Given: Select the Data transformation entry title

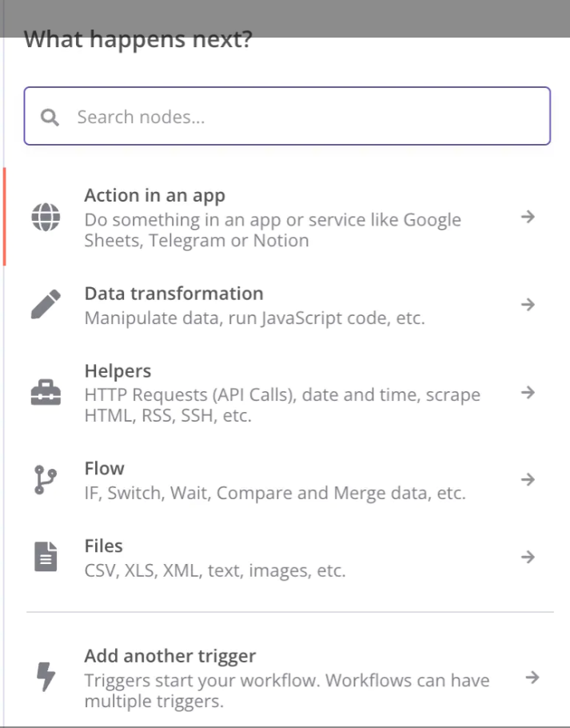Looking at the screenshot, I should pyautogui.click(x=174, y=294).
